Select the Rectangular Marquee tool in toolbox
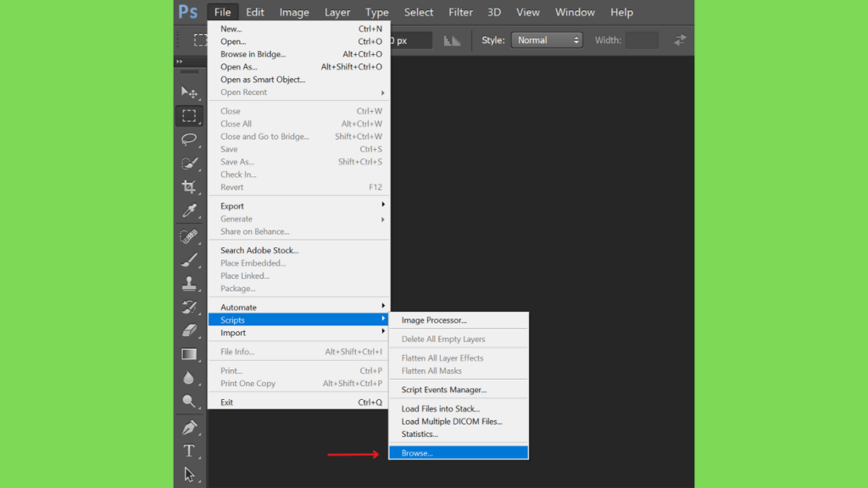Image resolution: width=868 pixels, height=488 pixels. (x=189, y=115)
